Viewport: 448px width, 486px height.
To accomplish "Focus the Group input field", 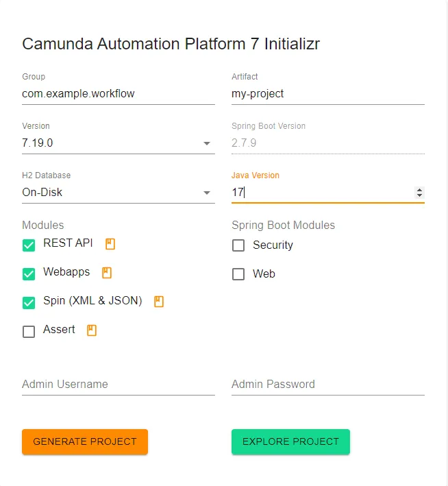I will (x=118, y=94).
